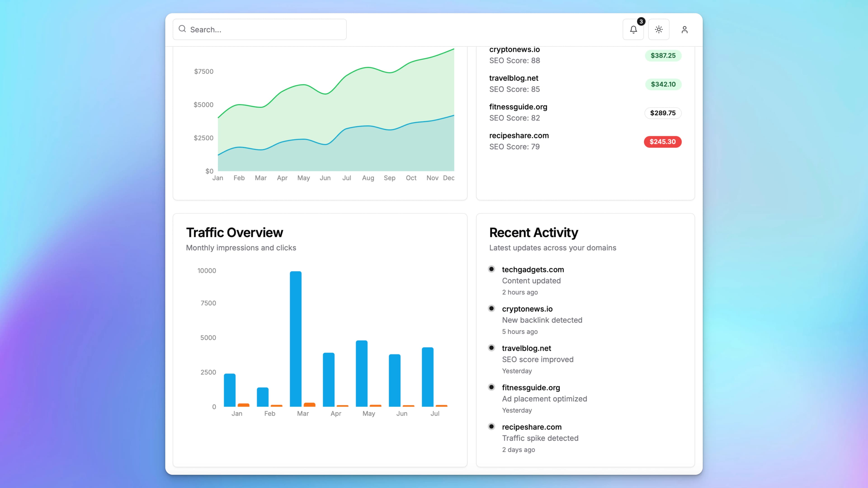Image resolution: width=868 pixels, height=488 pixels.
Task: Open fitnessguide.org in top domains list
Action: 518,107
